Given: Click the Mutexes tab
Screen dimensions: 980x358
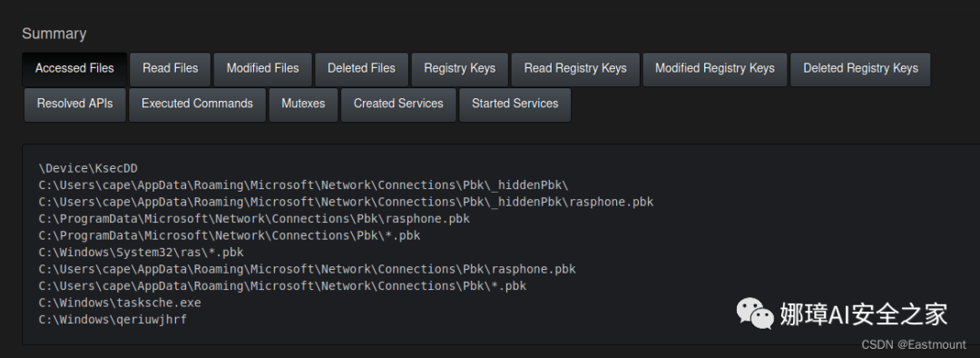Looking at the screenshot, I should (x=303, y=104).
